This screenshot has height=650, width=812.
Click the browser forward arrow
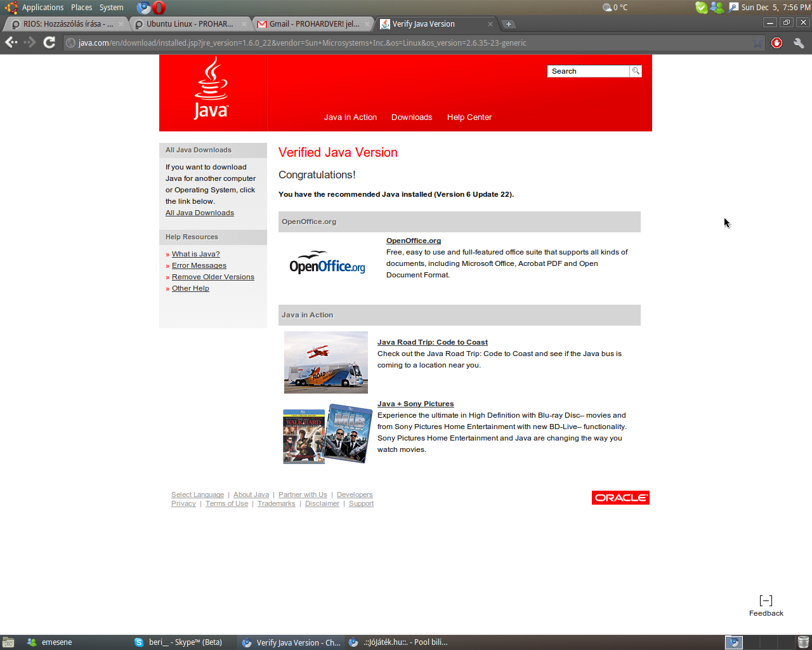click(30, 43)
